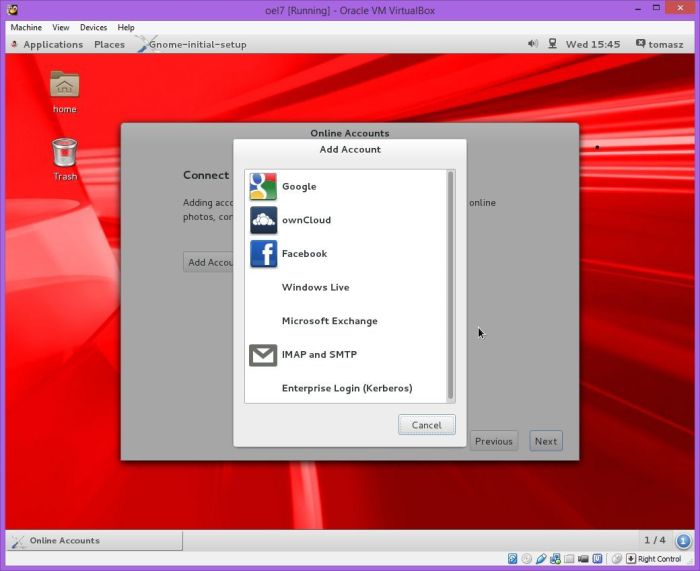Select the Google account icon
Image resolution: width=700 pixels, height=571 pixels.
tap(263, 186)
